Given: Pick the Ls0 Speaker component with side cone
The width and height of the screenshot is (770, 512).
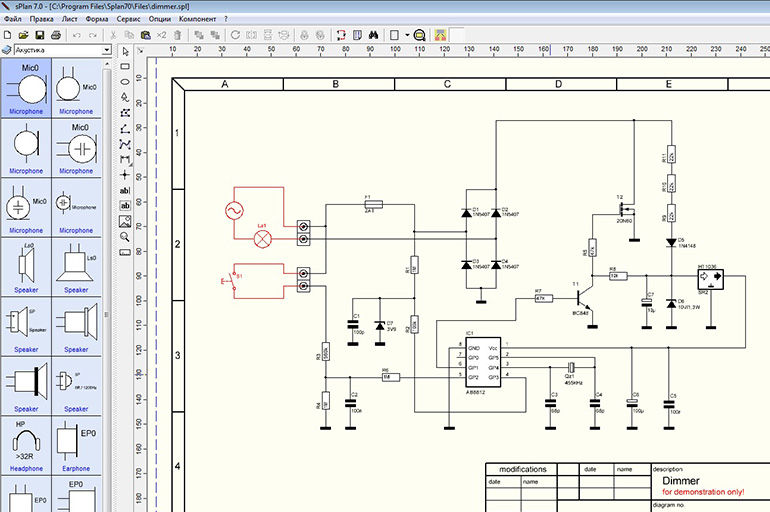Looking at the screenshot, I should coord(26,267).
